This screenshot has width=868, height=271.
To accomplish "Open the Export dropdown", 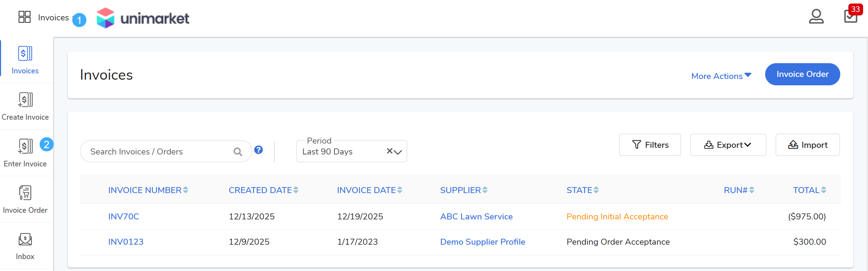I will coord(728,145).
